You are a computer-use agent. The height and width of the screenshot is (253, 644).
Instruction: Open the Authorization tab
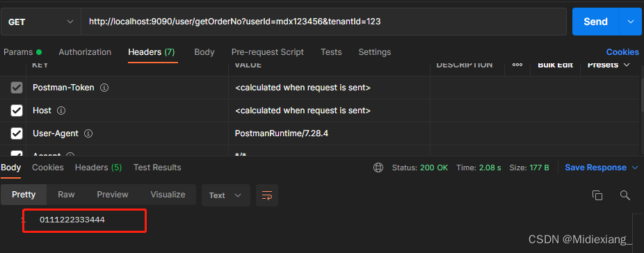[85, 52]
